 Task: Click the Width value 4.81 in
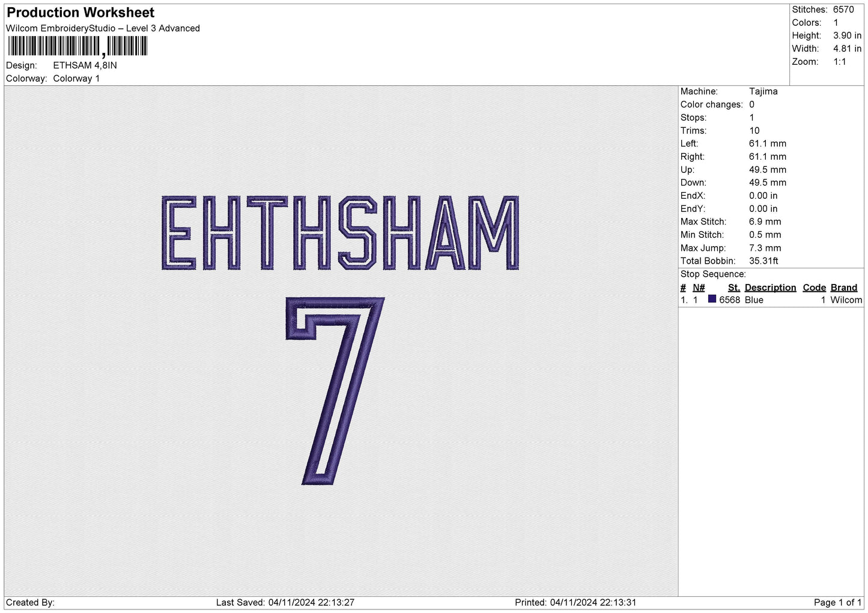[848, 49]
